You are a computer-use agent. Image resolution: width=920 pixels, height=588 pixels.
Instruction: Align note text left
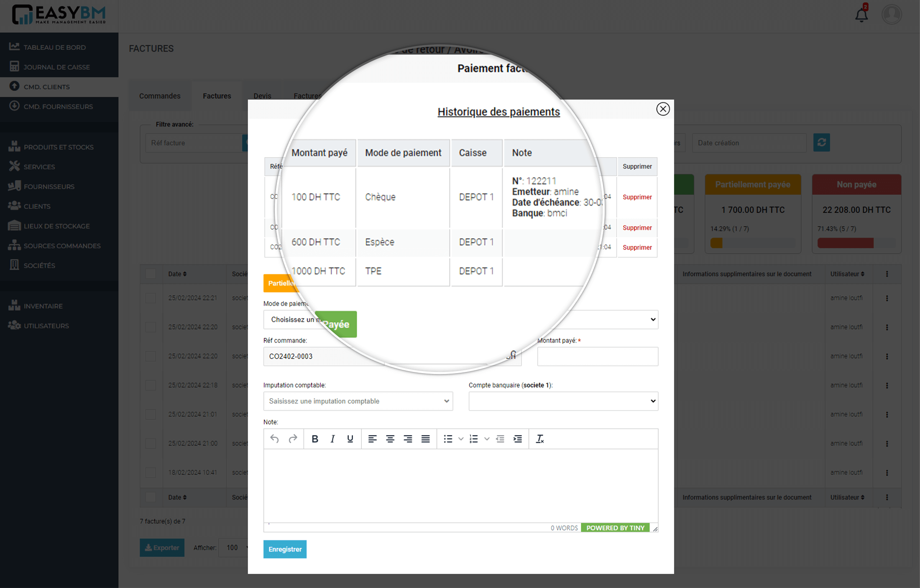tap(372, 439)
